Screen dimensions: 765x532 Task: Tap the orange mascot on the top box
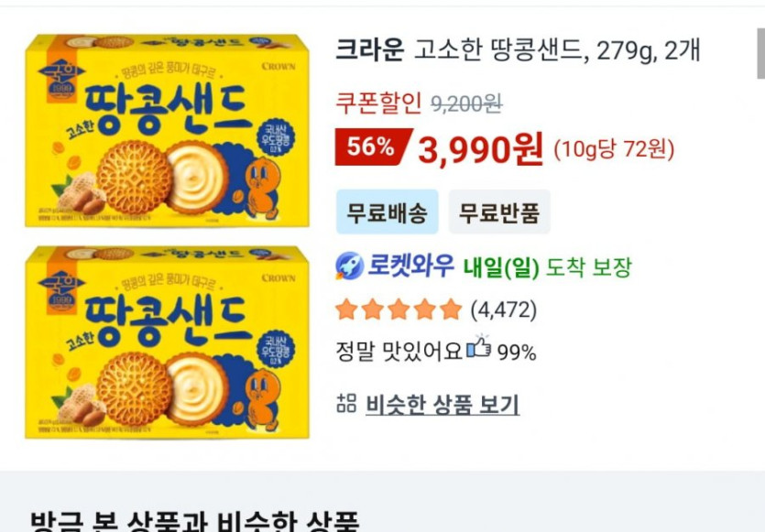pyautogui.click(x=264, y=181)
